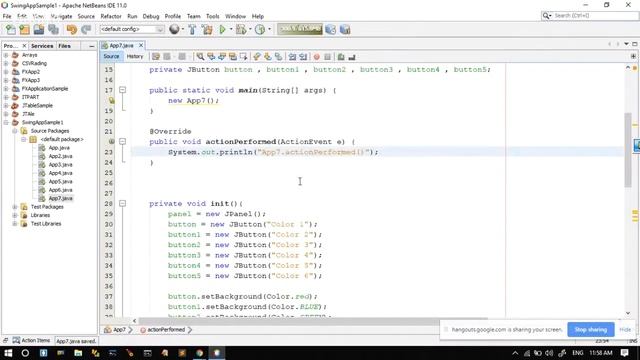Screen dimensions: 640x360
Task: Click the New File toolbar icon
Action: tap(10, 29)
